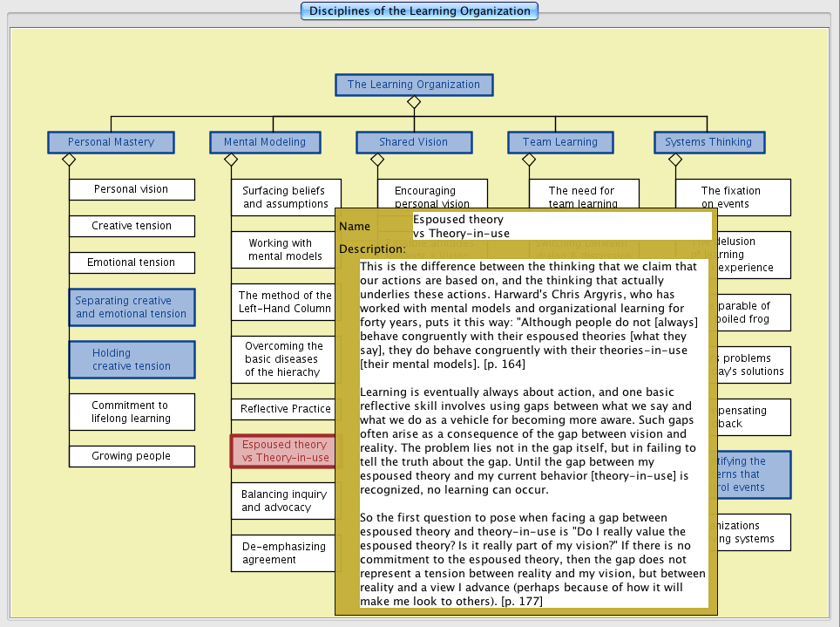Click the Name field in the popup
Image resolution: width=840 pixels, height=627 pixels.
[x=562, y=227]
